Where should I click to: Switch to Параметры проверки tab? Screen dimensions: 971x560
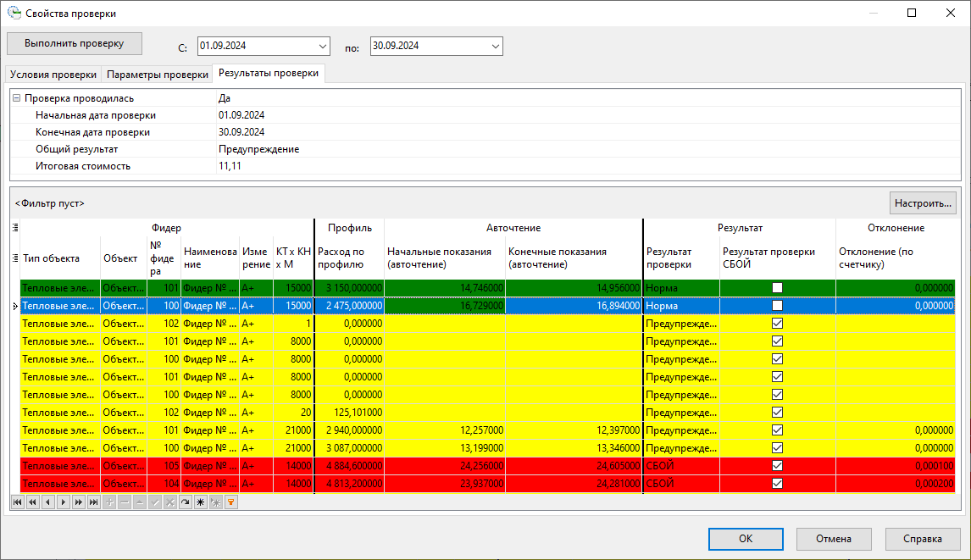157,75
